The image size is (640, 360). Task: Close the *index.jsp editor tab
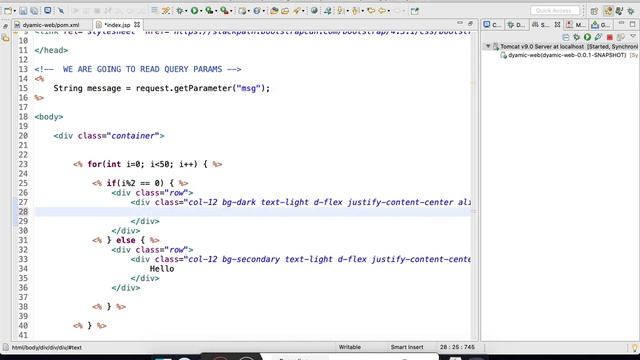[137, 25]
